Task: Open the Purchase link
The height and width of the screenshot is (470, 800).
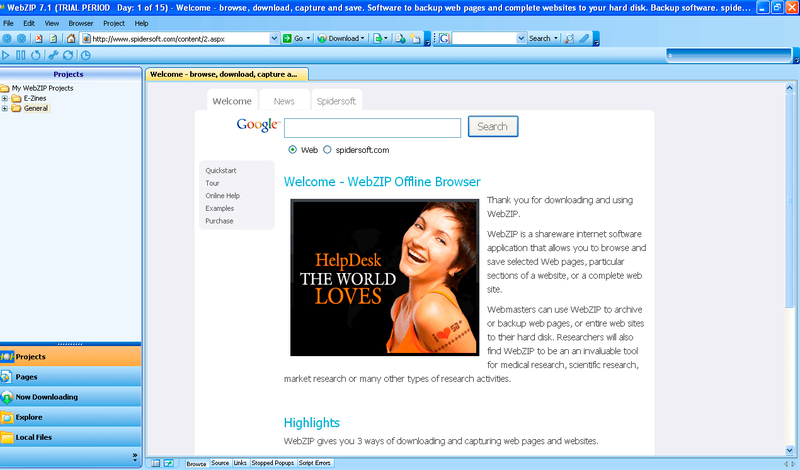Action: [x=219, y=221]
